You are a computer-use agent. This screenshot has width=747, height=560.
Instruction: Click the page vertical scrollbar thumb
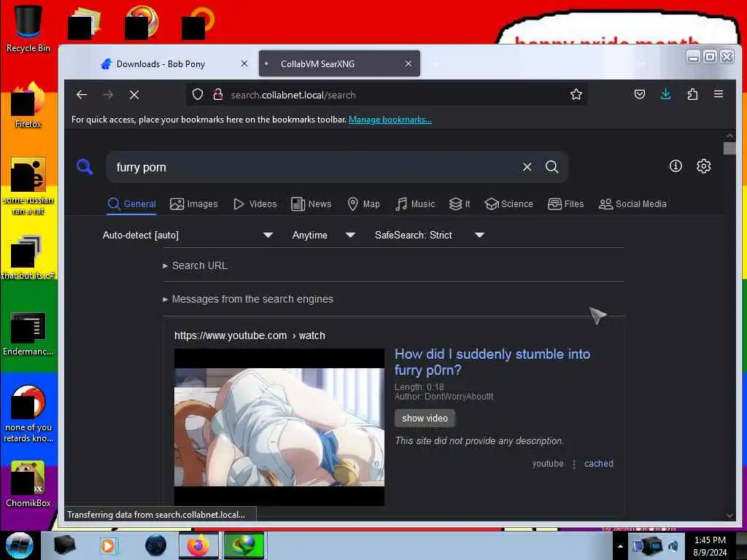pyautogui.click(x=729, y=149)
